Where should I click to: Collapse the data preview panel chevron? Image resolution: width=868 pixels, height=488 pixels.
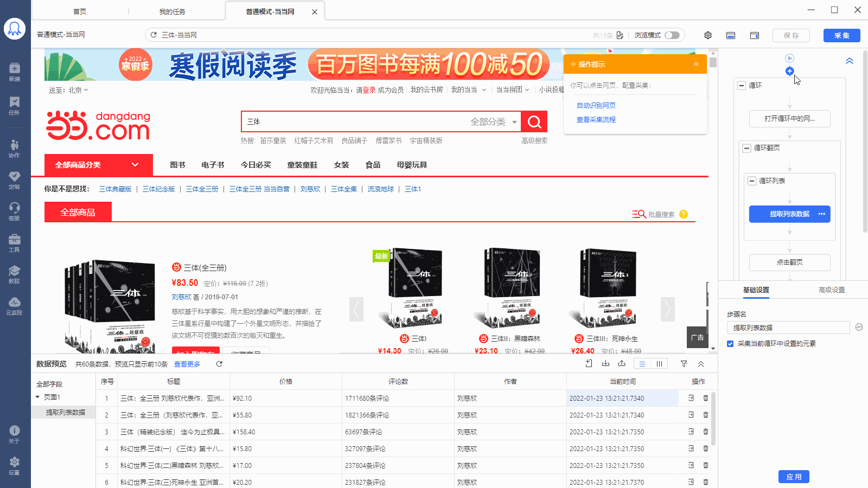point(701,364)
